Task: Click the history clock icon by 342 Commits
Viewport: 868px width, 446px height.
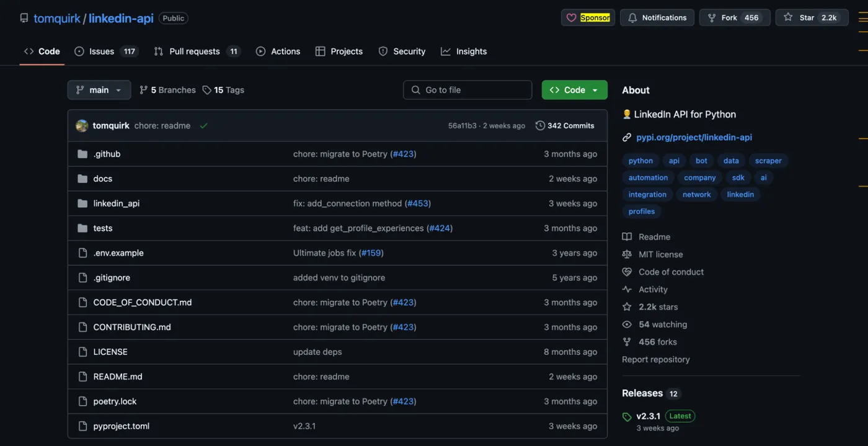Action: [x=540, y=126]
